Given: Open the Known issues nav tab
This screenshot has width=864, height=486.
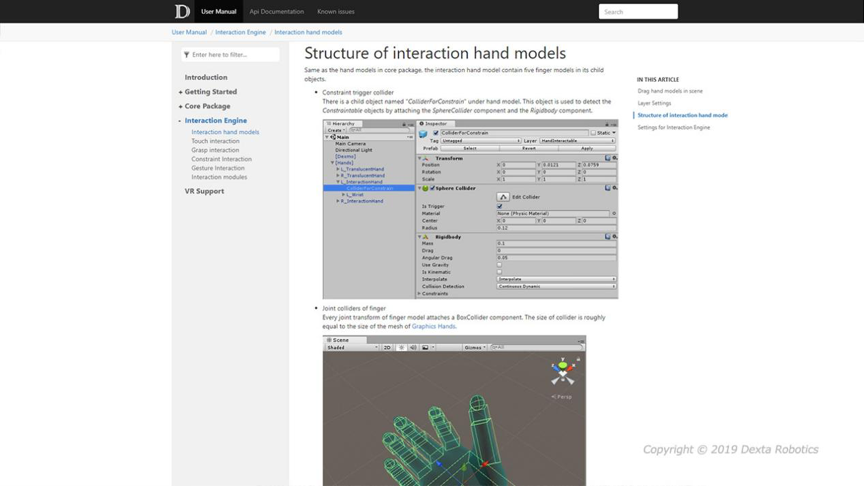Looking at the screenshot, I should (335, 12).
